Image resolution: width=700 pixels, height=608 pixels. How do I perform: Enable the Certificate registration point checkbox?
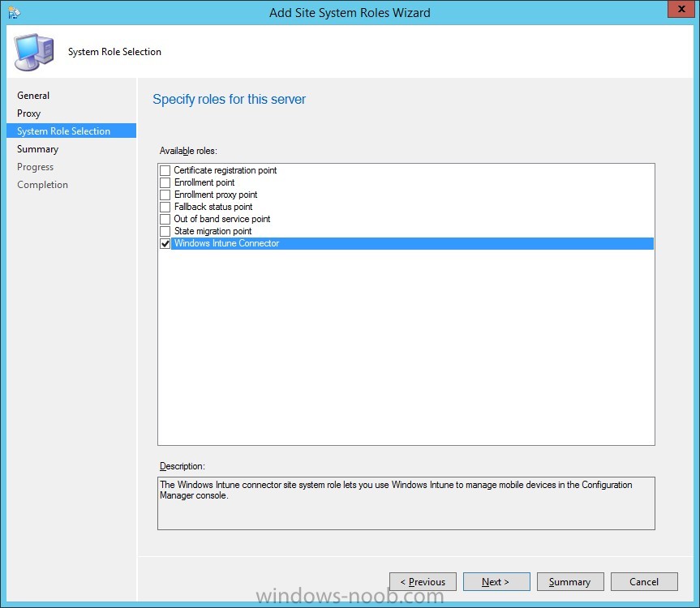[x=165, y=170]
